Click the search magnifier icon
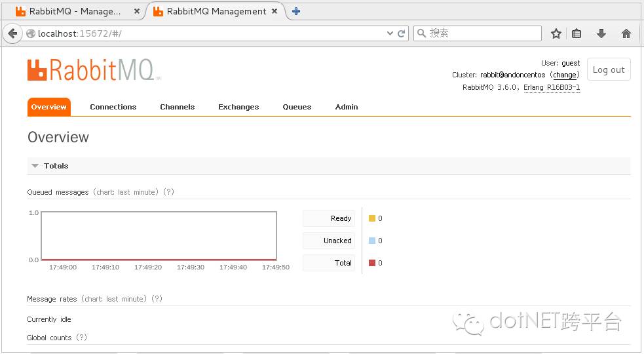Image resolution: width=644 pixels, height=354 pixels. point(421,33)
